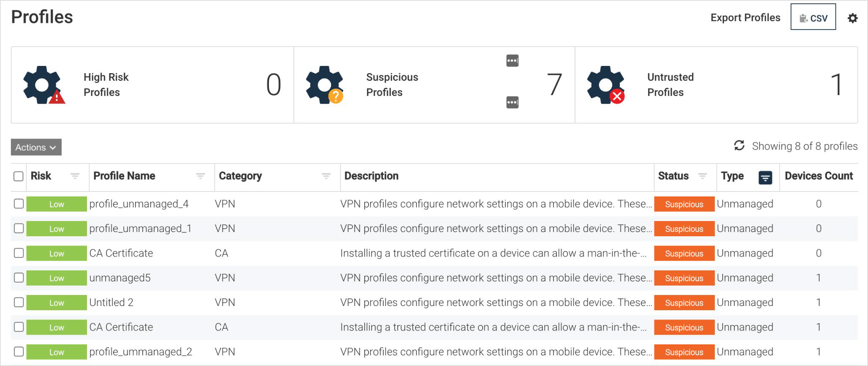
Task: Toggle the select-all checkbox in header
Action: (19, 176)
